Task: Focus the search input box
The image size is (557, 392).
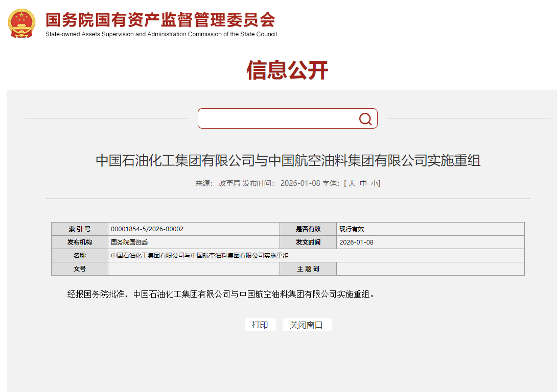Action: point(278,119)
